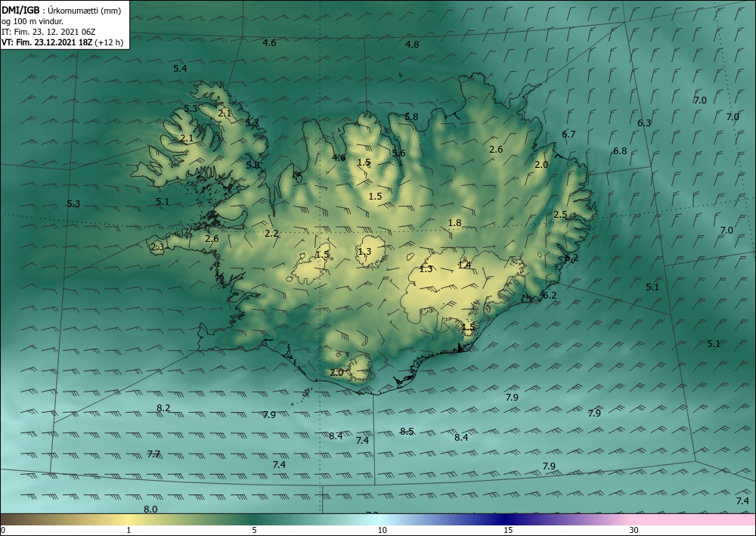Click the '0' label on the colour scale
The image size is (756, 536).
tap(3, 530)
